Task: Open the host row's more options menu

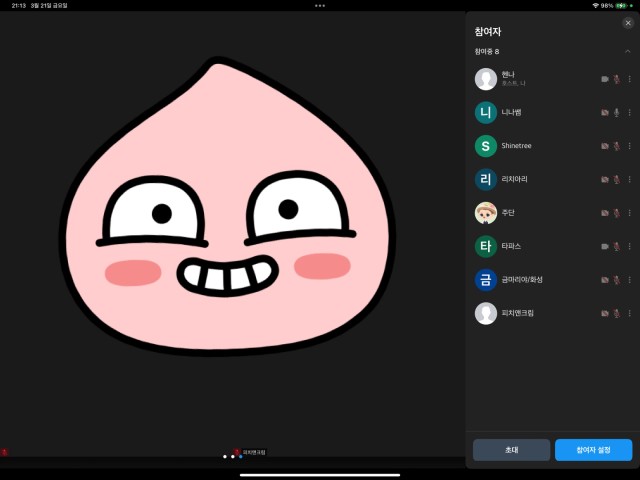Action: [629, 79]
